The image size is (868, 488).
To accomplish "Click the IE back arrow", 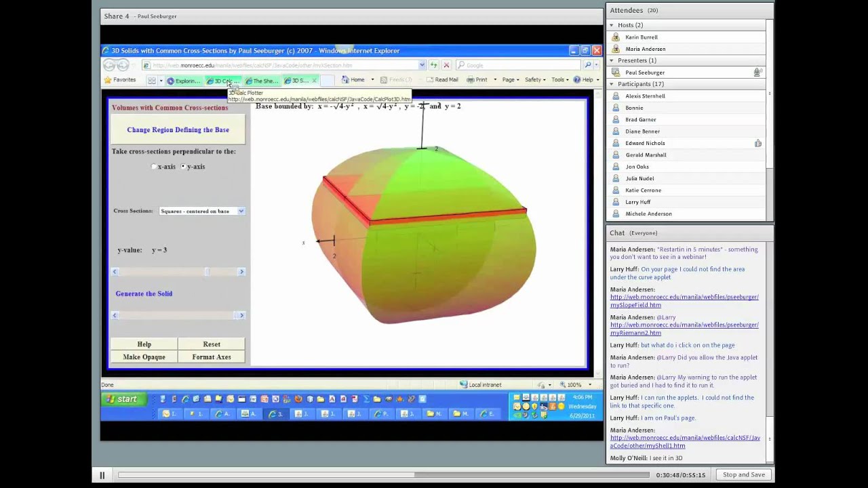I will pos(110,65).
